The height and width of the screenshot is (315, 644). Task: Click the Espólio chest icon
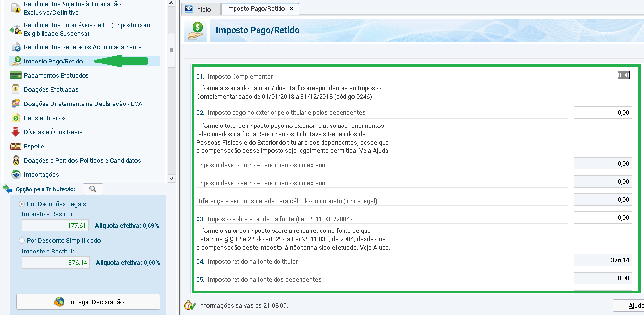pos(16,147)
